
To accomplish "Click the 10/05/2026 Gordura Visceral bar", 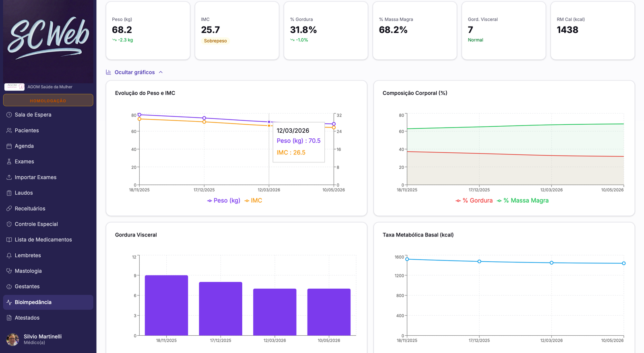I will pos(329,312).
